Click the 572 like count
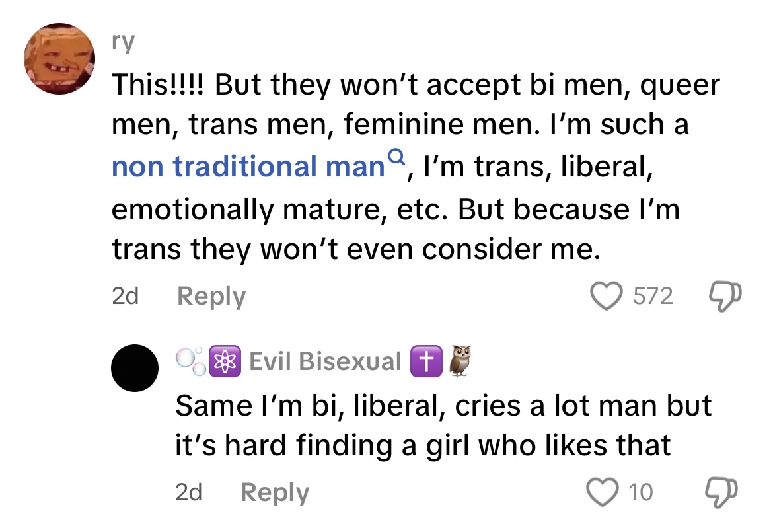 [x=653, y=296]
